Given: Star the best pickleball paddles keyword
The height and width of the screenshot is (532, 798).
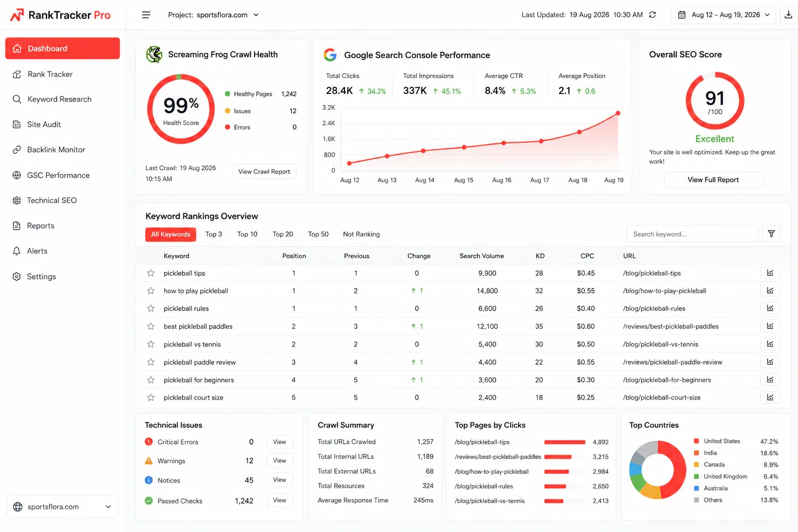Looking at the screenshot, I should [151, 326].
